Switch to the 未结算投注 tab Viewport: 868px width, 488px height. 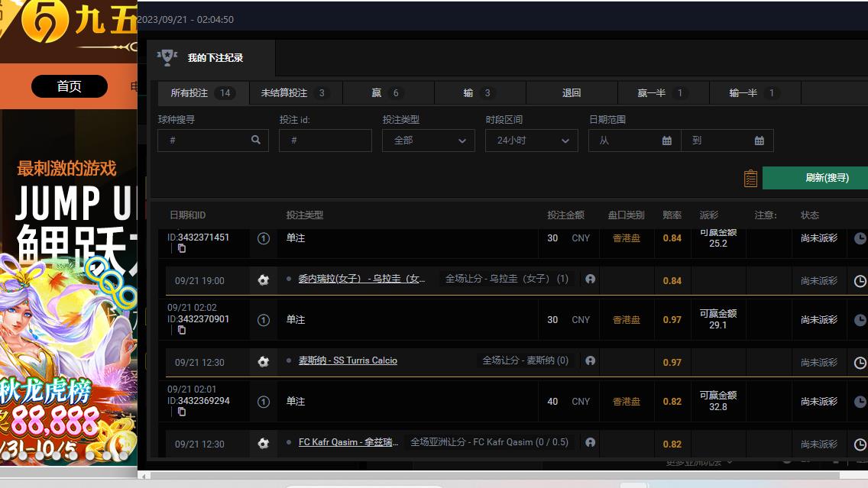(294, 93)
